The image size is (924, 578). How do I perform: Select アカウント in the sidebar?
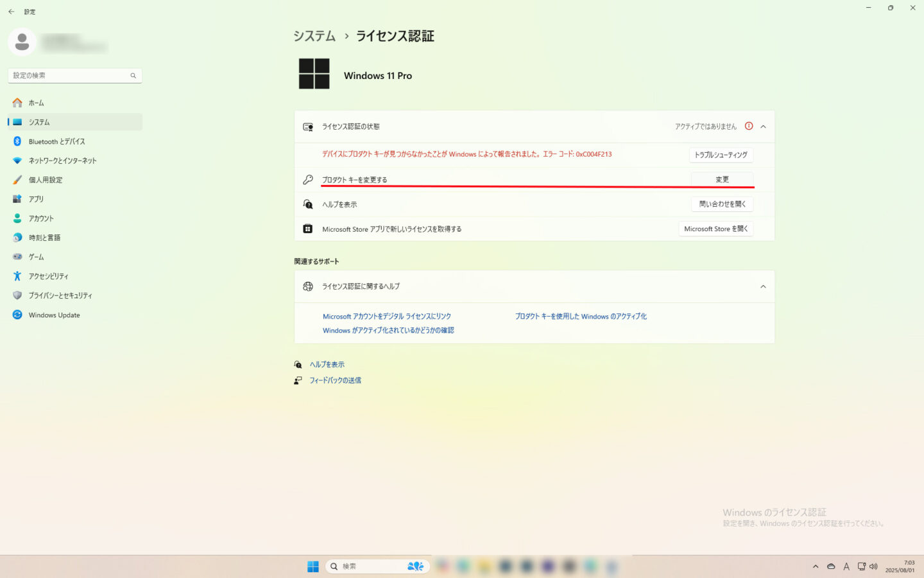[75, 218]
